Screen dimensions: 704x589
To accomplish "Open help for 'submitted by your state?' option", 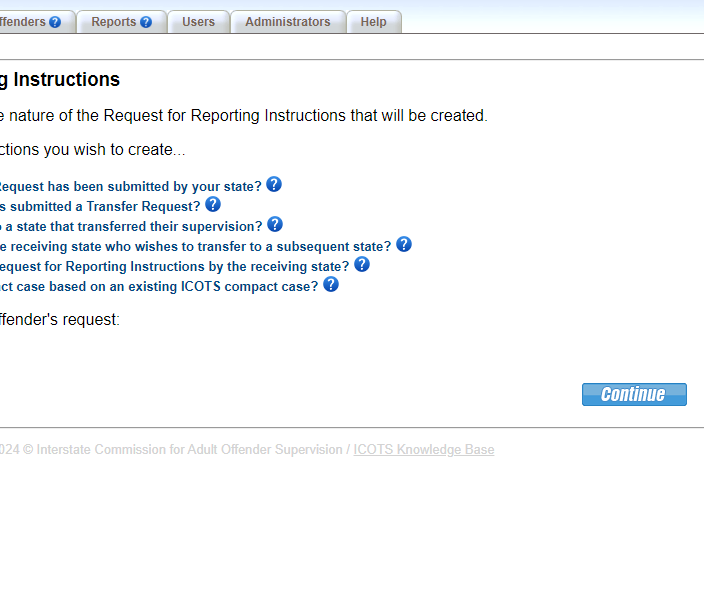I will 274,185.
